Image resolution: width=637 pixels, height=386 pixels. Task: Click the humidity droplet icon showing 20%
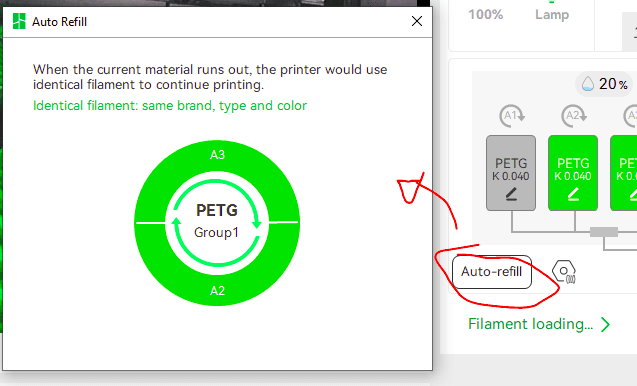(x=587, y=84)
